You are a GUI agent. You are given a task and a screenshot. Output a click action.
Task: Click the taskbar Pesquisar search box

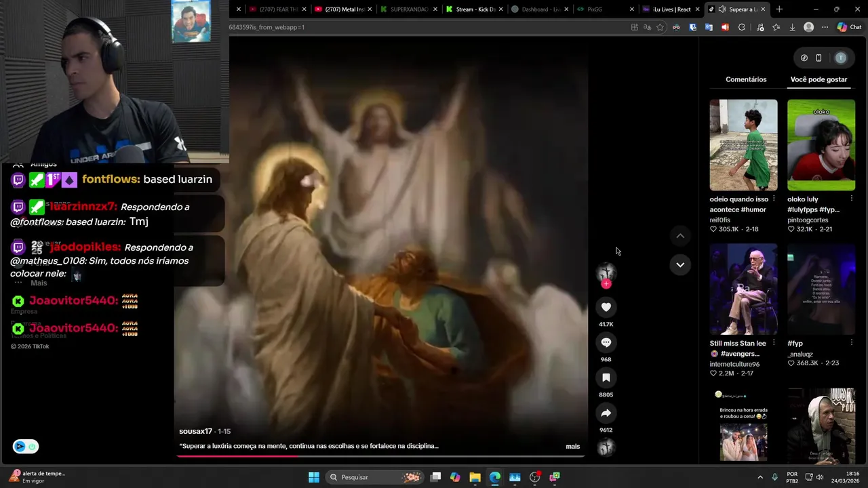pos(374,477)
